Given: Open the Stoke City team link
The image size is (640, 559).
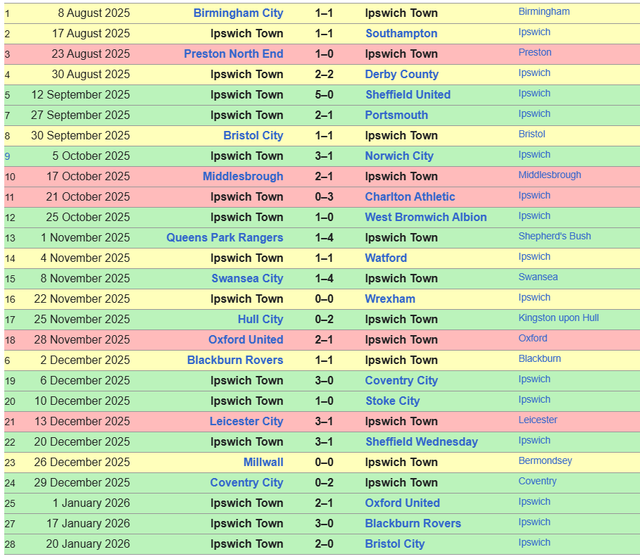Looking at the screenshot, I should click(x=392, y=401).
